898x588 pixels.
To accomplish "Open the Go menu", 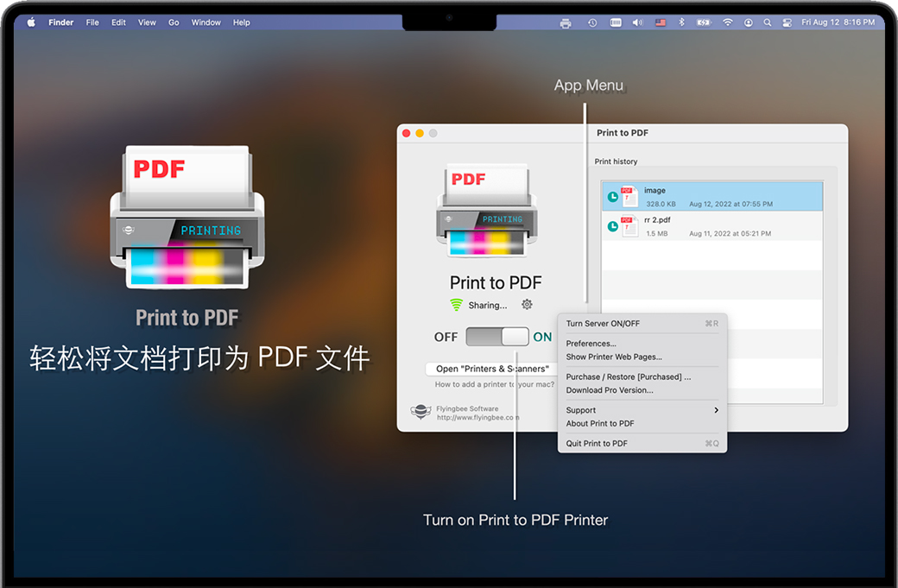I will pyautogui.click(x=174, y=22).
